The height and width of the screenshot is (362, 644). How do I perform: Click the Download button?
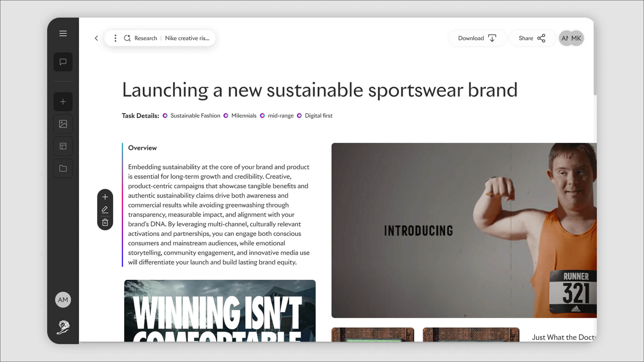tap(477, 38)
